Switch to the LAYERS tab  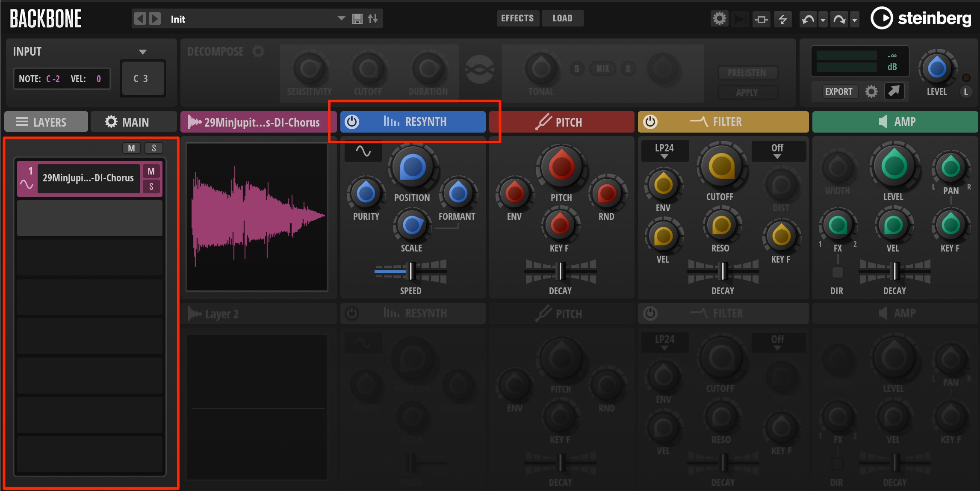46,122
